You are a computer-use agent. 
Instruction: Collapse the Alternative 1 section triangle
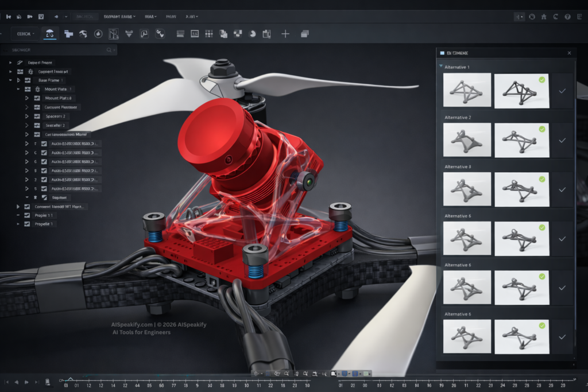tap(440, 67)
